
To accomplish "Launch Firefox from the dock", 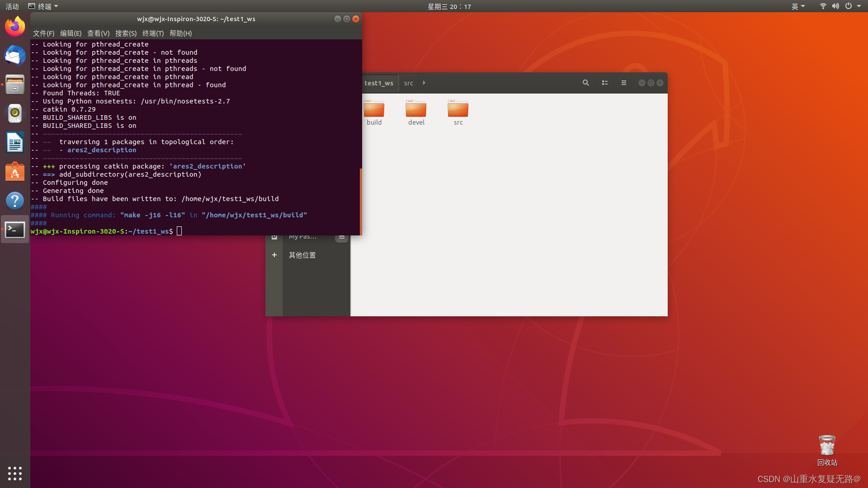I will [15, 27].
